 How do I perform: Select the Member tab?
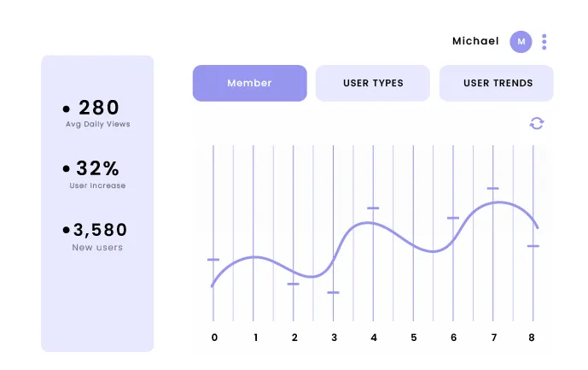click(x=249, y=83)
